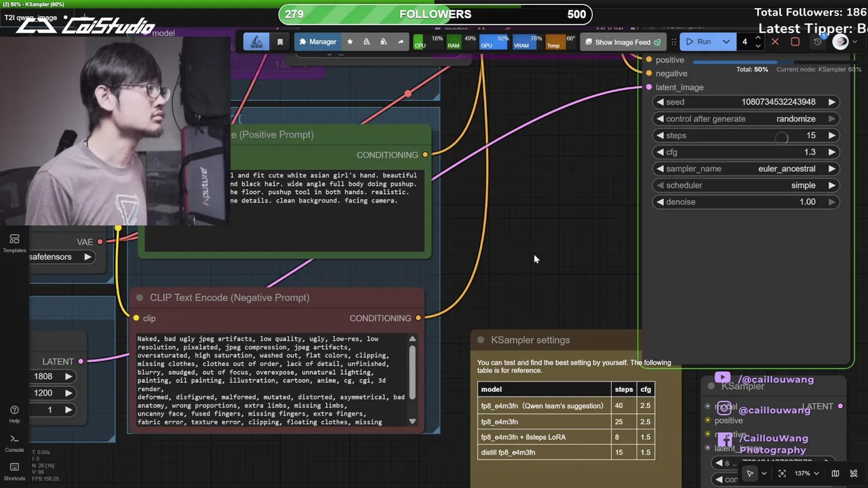
Task: Click the cancel X icon beside Run
Action: 775,42
